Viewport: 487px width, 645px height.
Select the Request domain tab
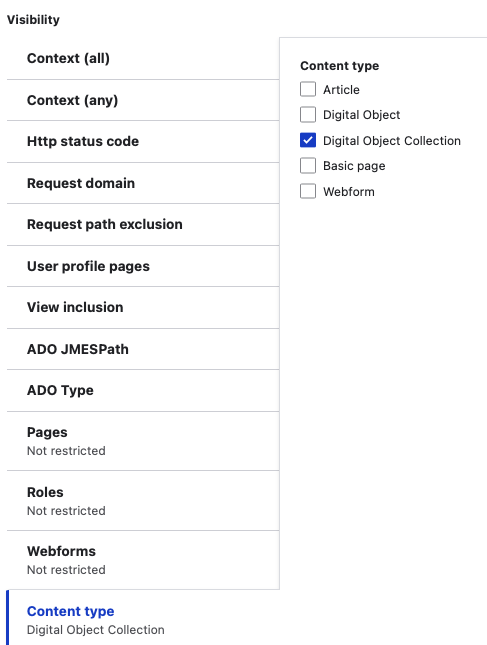[143, 183]
